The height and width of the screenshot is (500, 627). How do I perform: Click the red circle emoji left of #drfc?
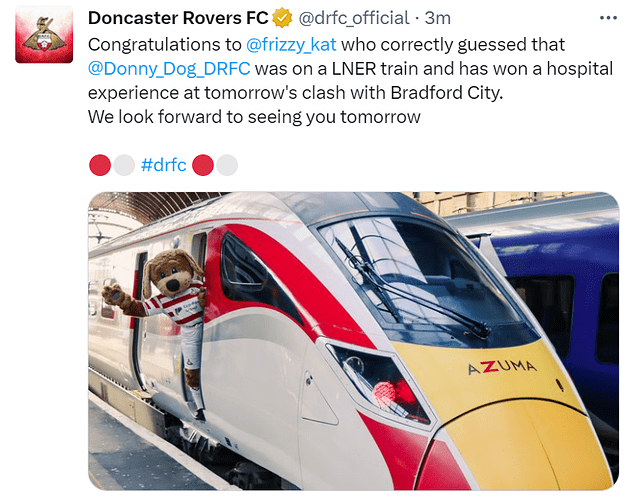point(100,165)
